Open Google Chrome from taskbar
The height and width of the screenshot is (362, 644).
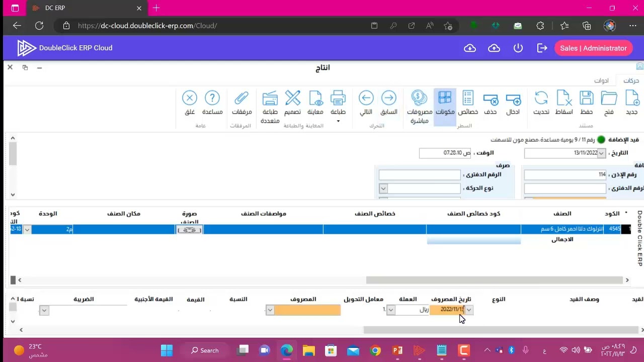pyautogui.click(x=375, y=350)
